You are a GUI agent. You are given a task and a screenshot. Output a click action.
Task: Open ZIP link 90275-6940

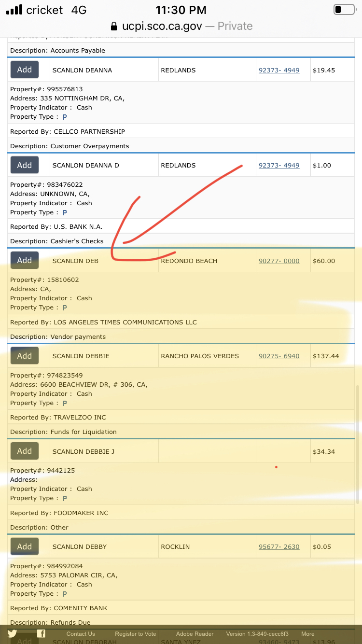[279, 356]
